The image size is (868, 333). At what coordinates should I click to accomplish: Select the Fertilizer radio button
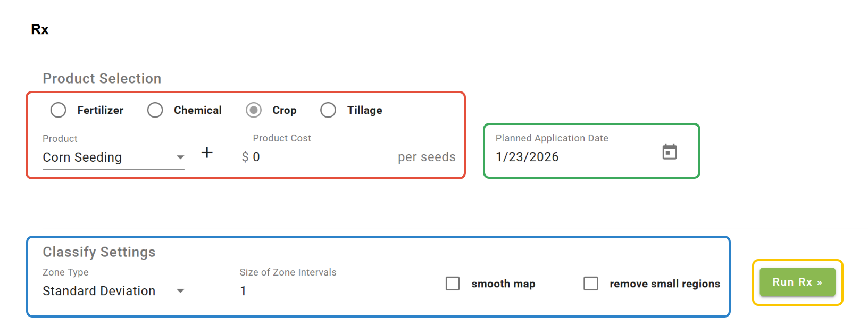point(59,110)
